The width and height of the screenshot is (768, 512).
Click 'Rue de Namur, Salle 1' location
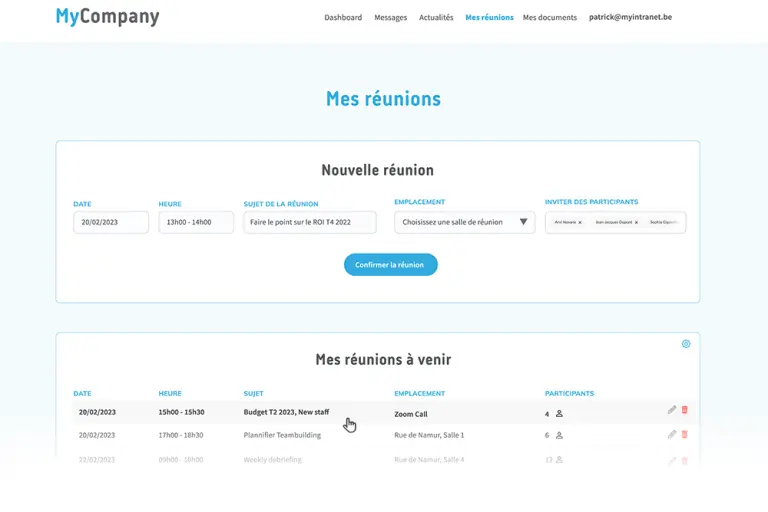click(x=429, y=435)
